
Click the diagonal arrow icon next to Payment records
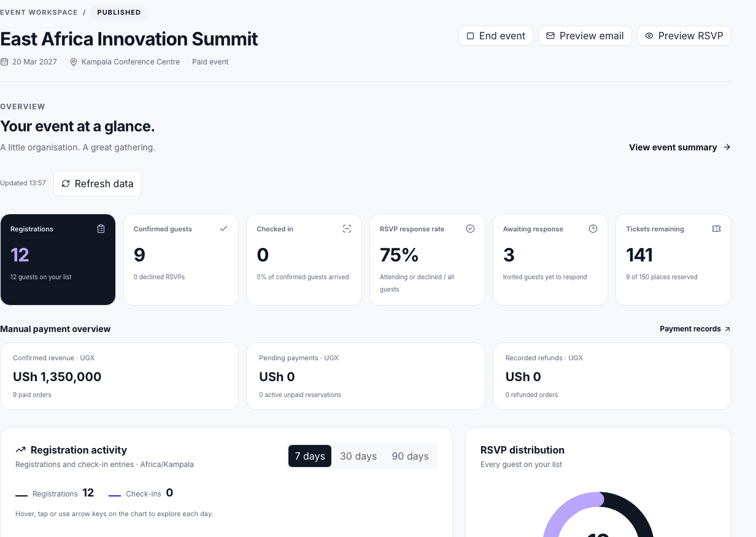(x=728, y=329)
